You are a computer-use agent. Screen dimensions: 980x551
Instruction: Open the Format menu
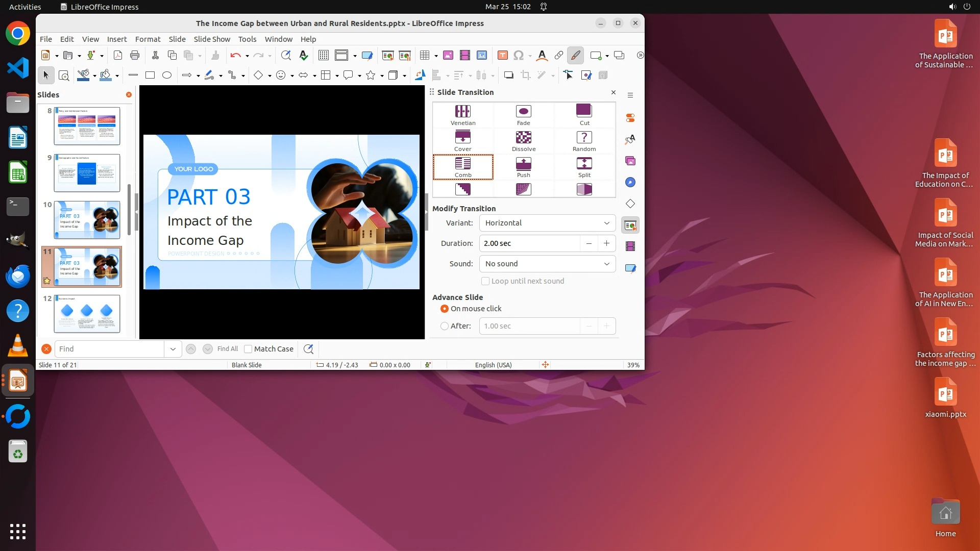148,39
